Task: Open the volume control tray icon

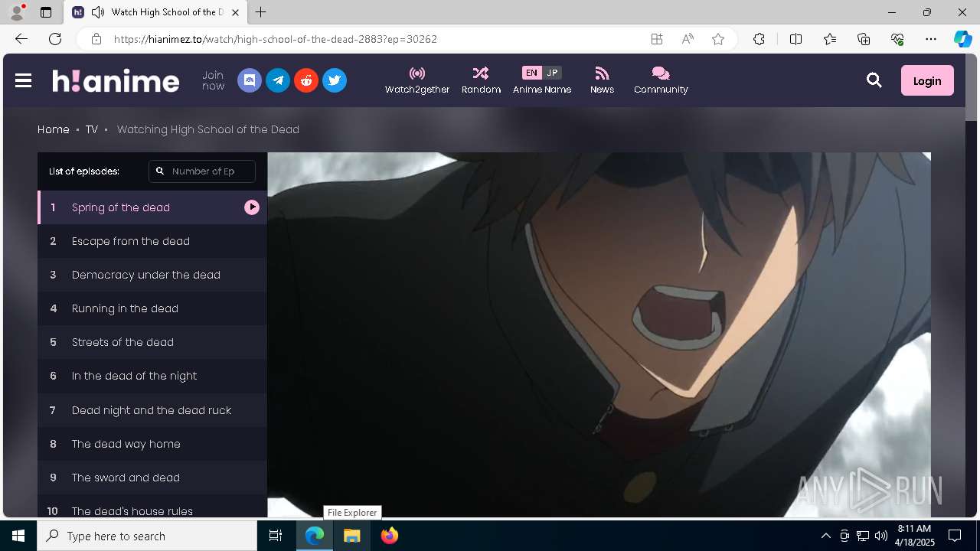Action: 881,536
